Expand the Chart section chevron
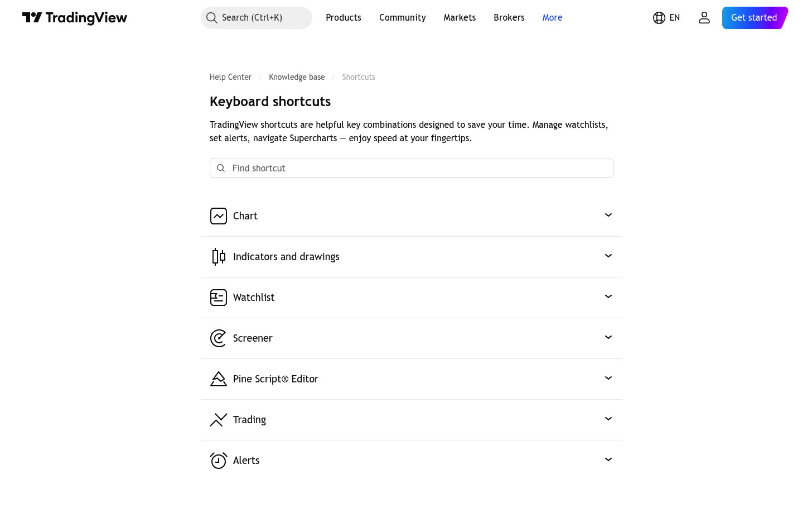 (608, 215)
